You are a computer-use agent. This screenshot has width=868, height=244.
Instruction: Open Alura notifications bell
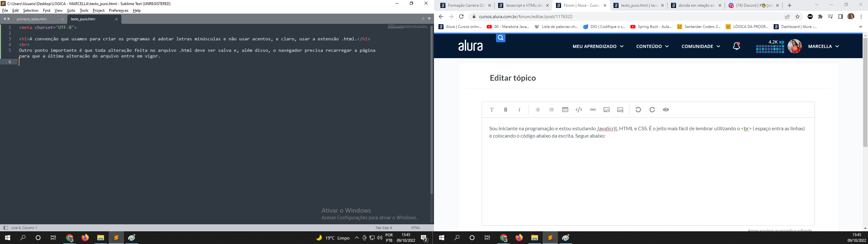click(736, 46)
